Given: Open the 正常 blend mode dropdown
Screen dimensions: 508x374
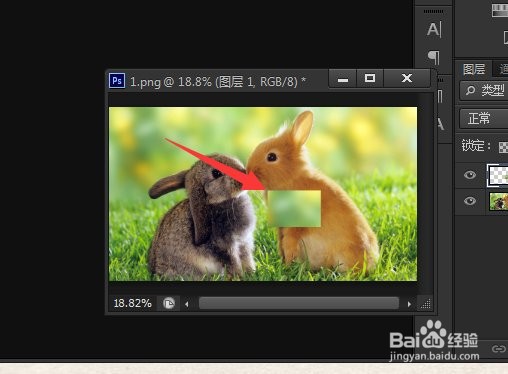Looking at the screenshot, I should point(484,118).
